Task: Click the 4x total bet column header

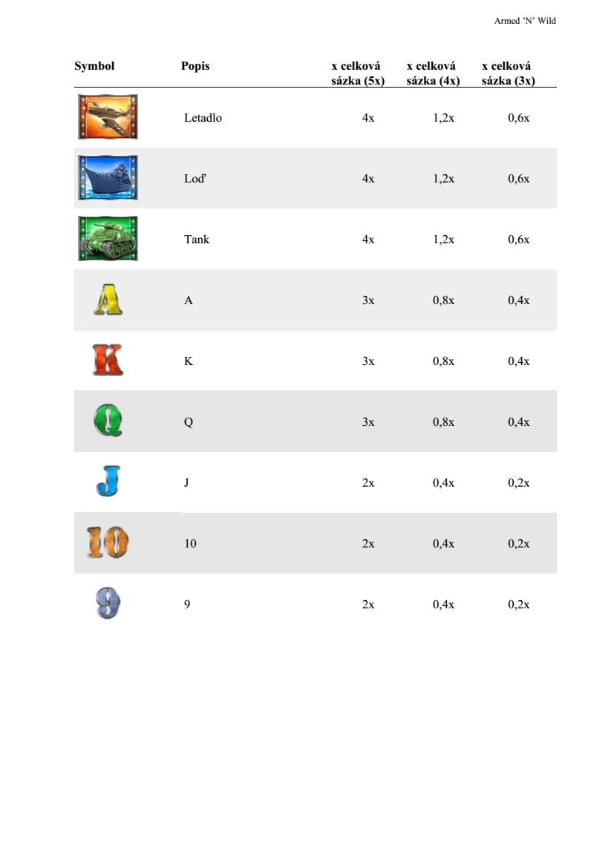Action: (433, 73)
